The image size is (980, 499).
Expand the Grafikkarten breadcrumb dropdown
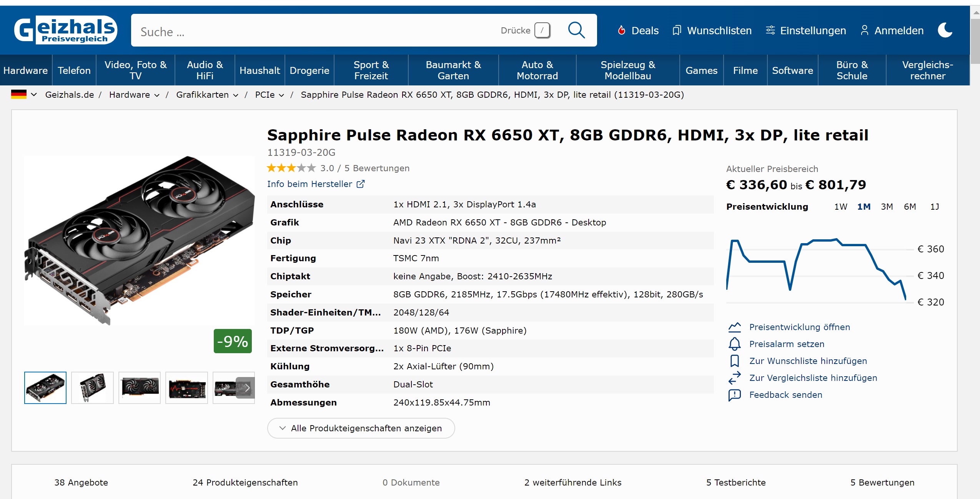point(236,95)
